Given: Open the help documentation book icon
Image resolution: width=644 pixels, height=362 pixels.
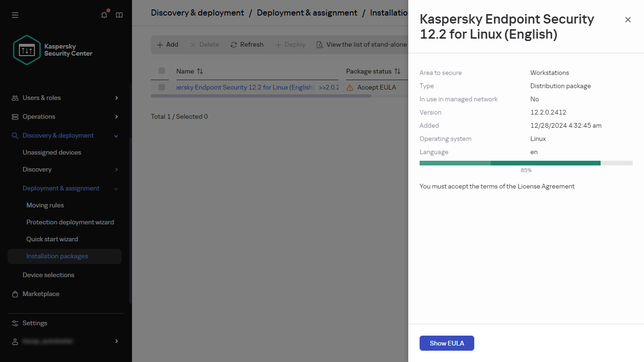Looking at the screenshot, I should tap(119, 15).
